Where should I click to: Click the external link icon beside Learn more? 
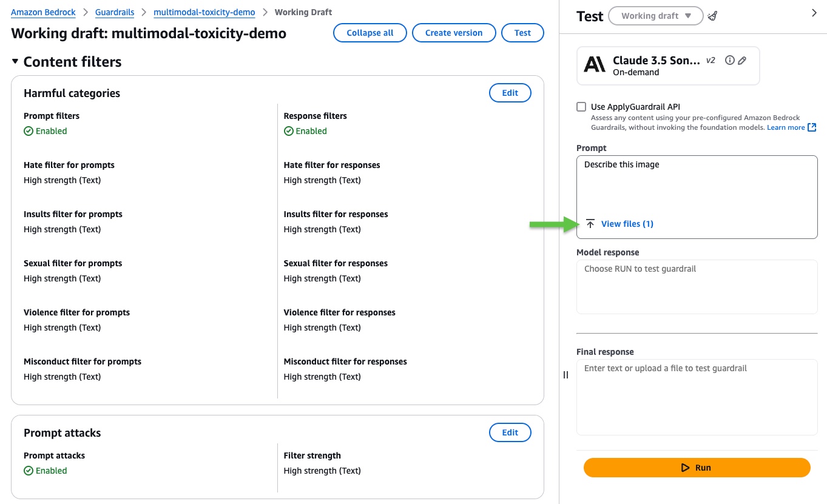812,127
